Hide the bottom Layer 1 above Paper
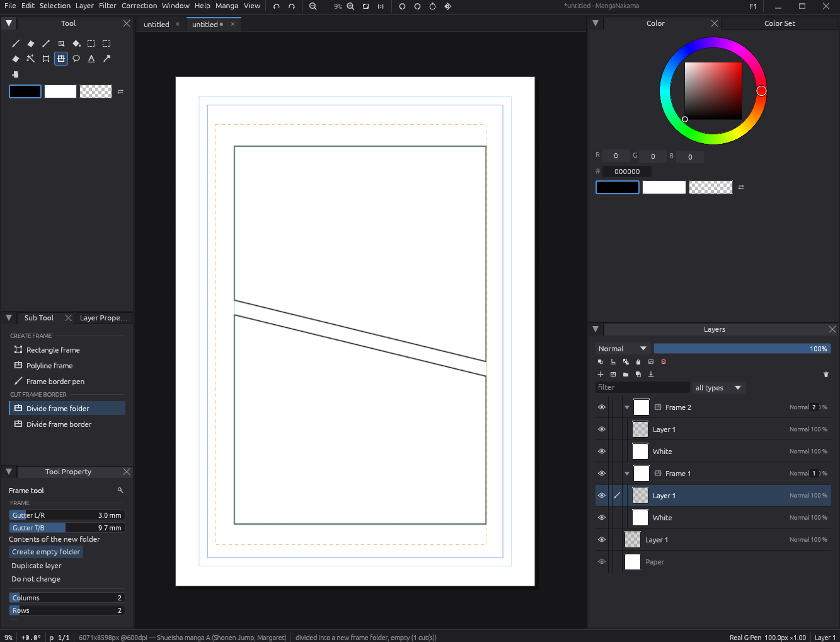 (602, 540)
